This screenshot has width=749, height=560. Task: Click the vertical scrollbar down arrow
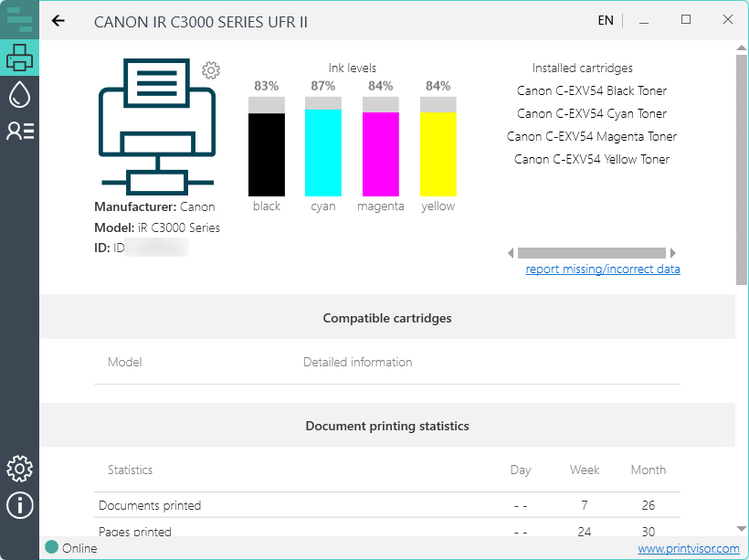pyautogui.click(x=741, y=529)
